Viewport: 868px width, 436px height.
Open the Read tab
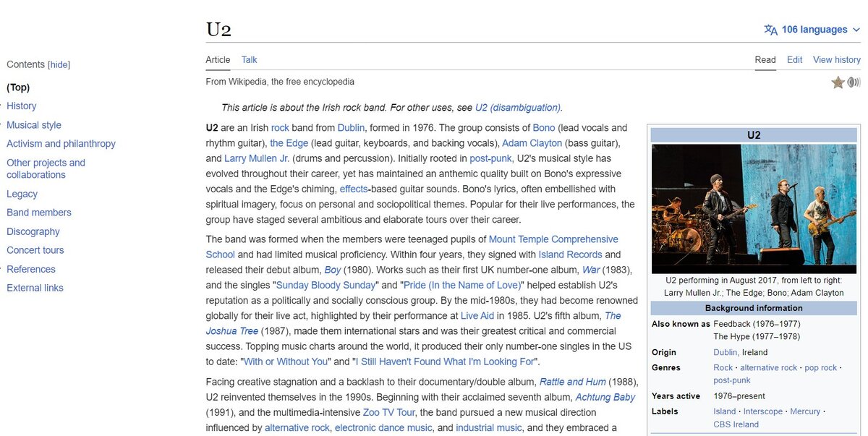pyautogui.click(x=765, y=60)
